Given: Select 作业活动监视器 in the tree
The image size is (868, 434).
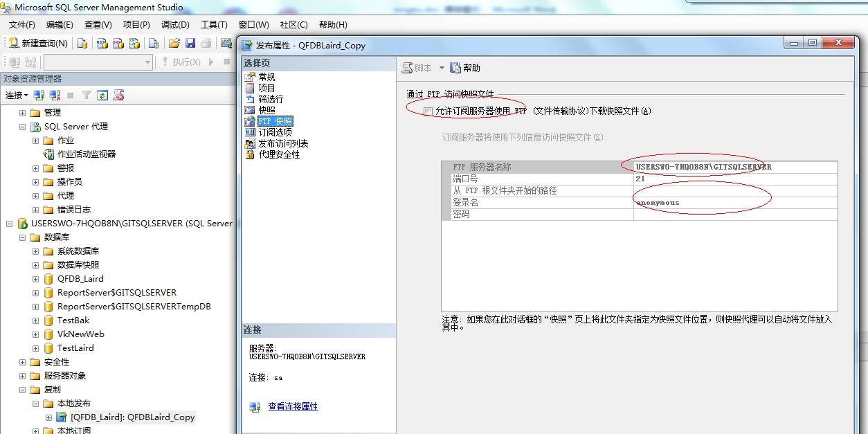Looking at the screenshot, I should coord(86,154).
